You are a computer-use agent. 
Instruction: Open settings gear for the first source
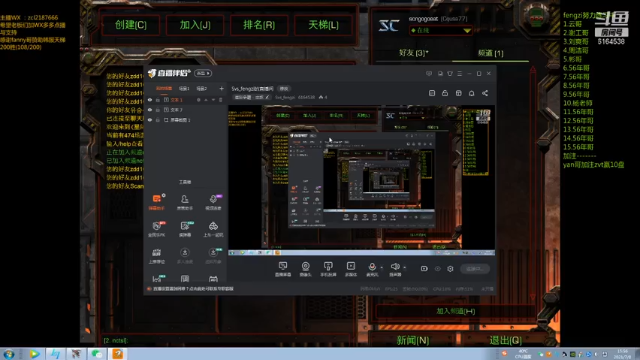point(199,100)
